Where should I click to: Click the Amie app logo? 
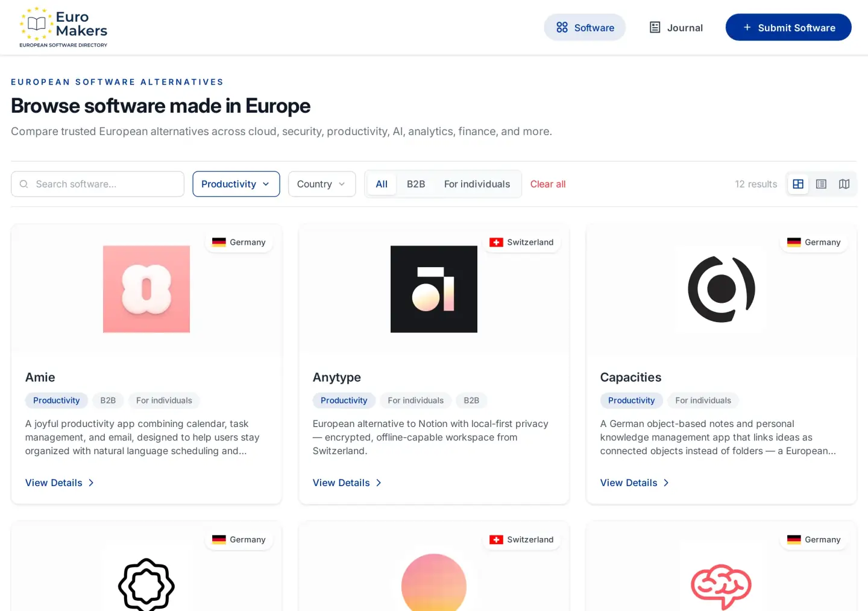[x=146, y=289]
